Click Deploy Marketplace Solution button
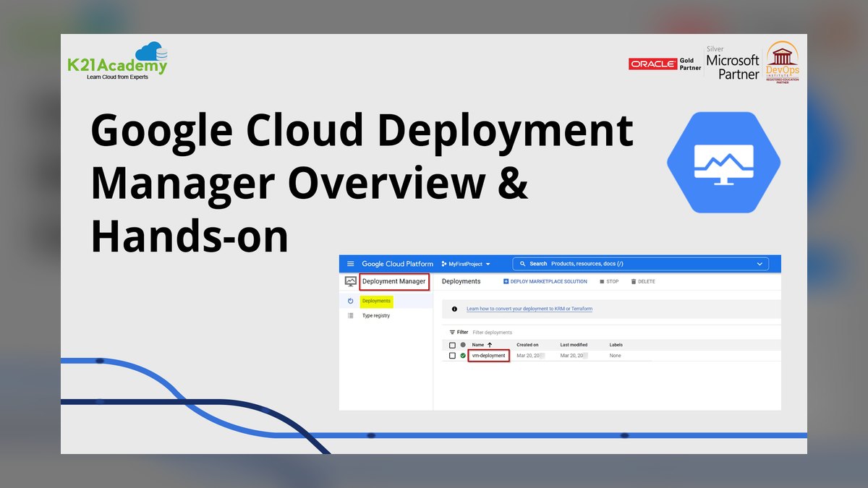The height and width of the screenshot is (488, 868). 545,281
